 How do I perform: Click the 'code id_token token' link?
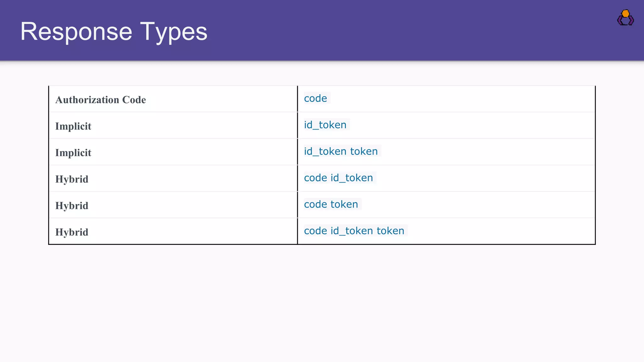point(354,231)
